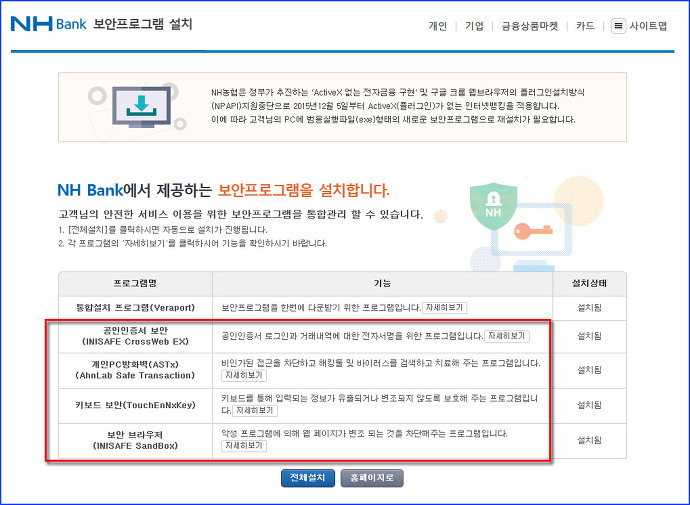This screenshot has height=505, width=690.
Task: Open the 기업 menu
Action: pyautogui.click(x=474, y=26)
